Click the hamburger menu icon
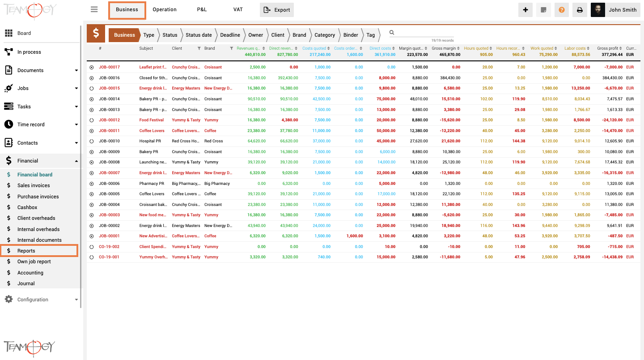Image resolution: width=644 pixels, height=360 pixels. [x=94, y=9]
